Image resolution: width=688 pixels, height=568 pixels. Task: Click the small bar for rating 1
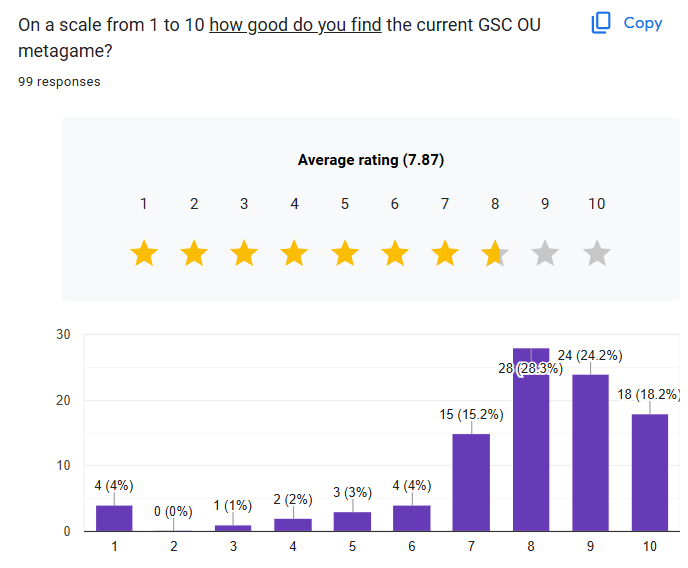(114, 518)
